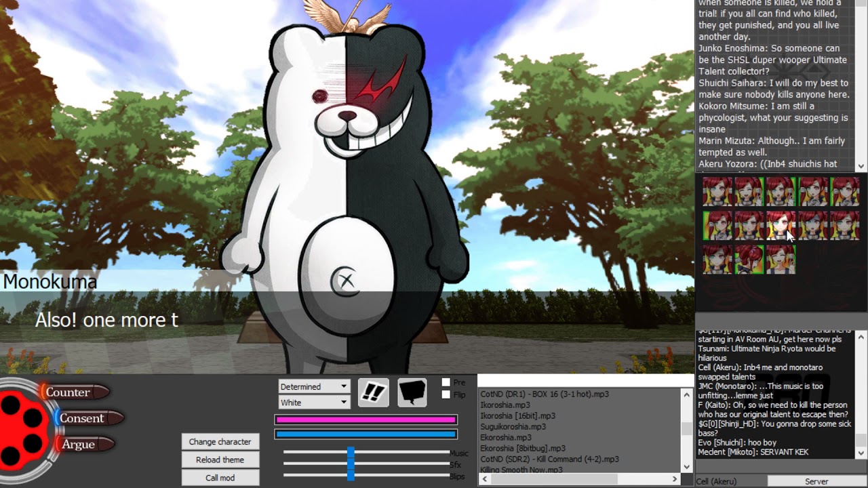This screenshot has height=488, width=868.
Task: Click the Kokoro Mitsume chat log line
Action: [773, 117]
